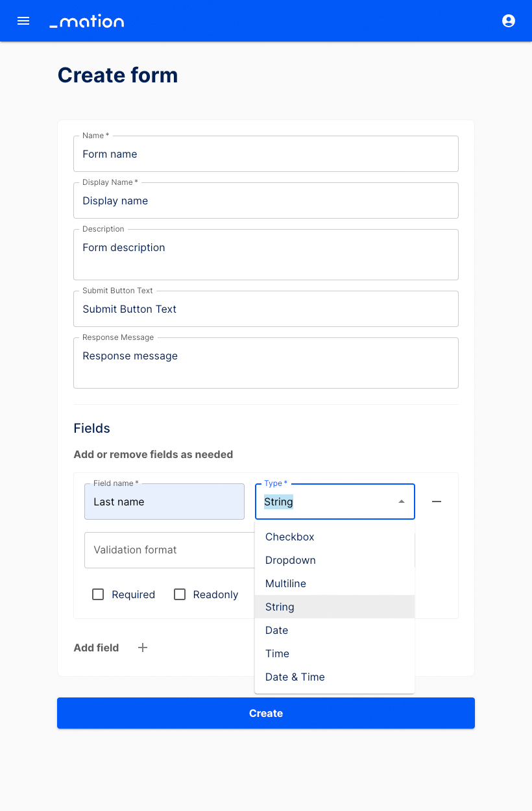Viewport: 532px width, 811px height.
Task: Choose Multiline in the type list
Action: [x=335, y=583]
